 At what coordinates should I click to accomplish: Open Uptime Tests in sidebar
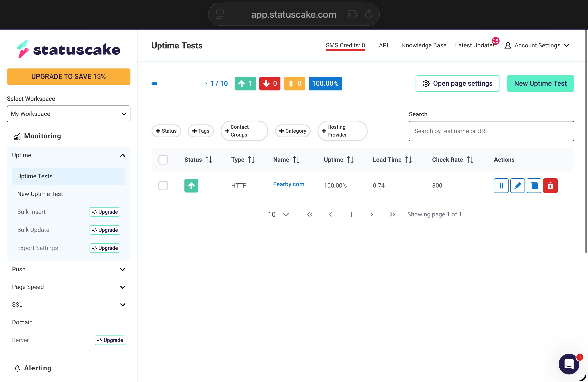click(68, 176)
